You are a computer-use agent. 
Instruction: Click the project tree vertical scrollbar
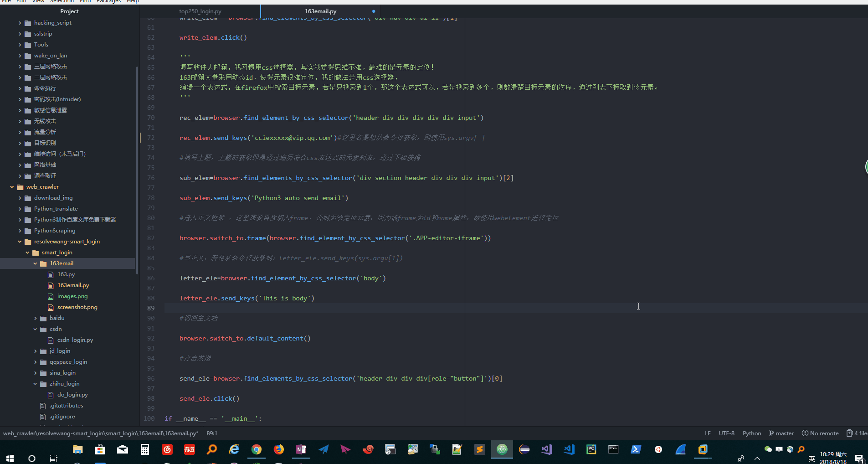point(137,170)
